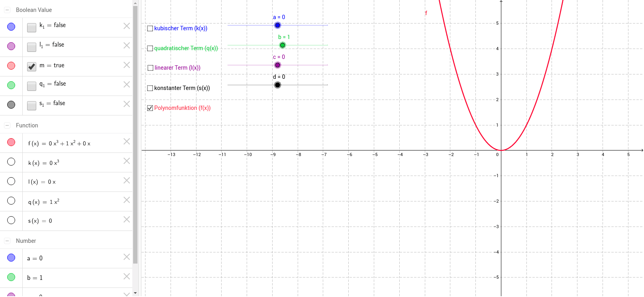Delete the l₁ boolean row via its X

coord(127,45)
